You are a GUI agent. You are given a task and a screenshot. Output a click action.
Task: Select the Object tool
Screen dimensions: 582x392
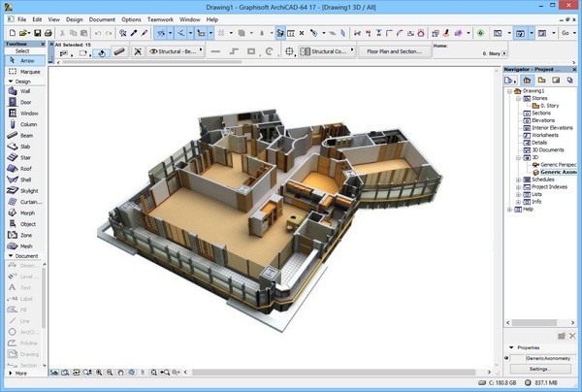click(x=24, y=224)
